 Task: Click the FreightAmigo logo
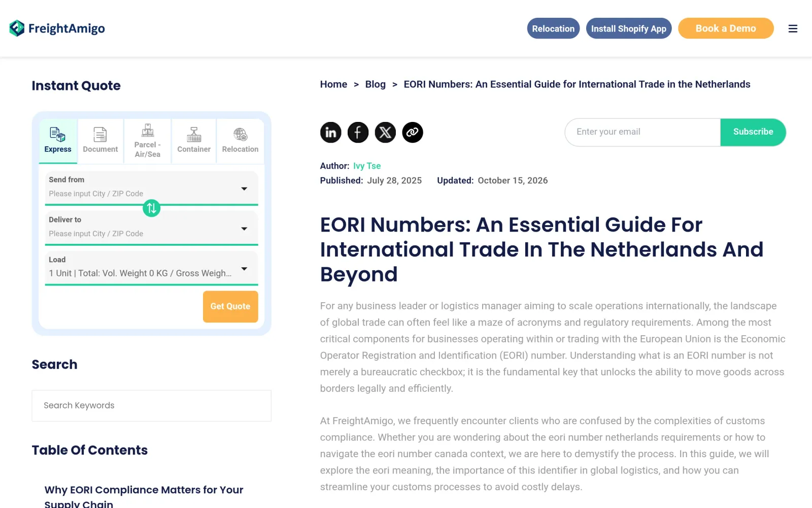[57, 28]
